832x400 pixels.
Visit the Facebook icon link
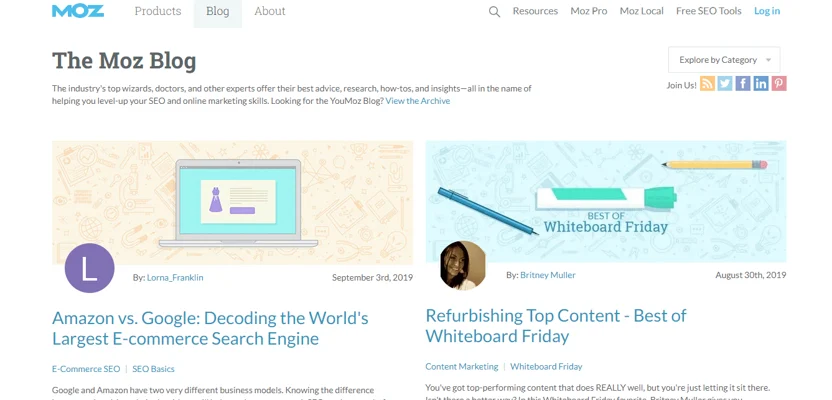(x=743, y=84)
